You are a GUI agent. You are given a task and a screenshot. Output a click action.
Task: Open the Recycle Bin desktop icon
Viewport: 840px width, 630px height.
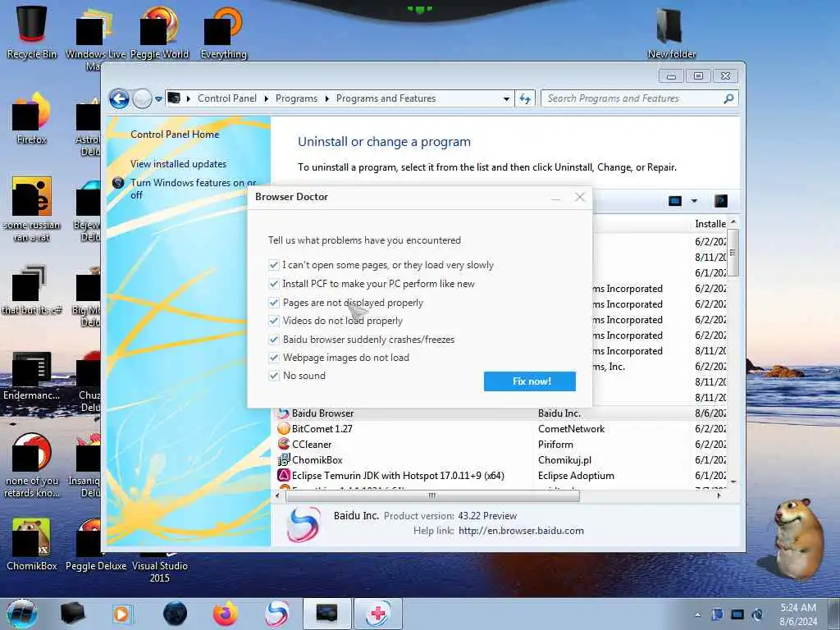tap(32, 32)
